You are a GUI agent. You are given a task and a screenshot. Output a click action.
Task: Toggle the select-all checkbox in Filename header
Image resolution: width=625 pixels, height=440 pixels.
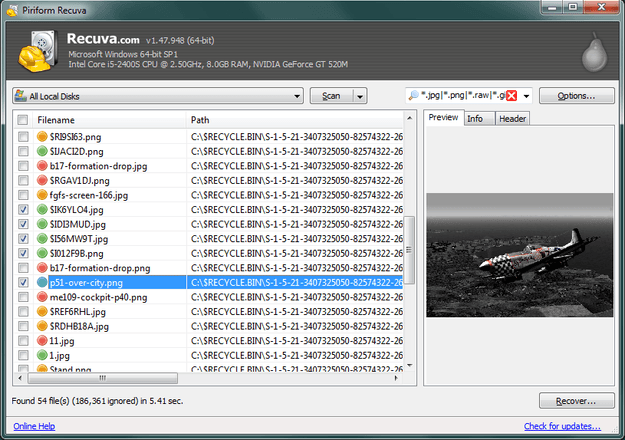coord(23,120)
